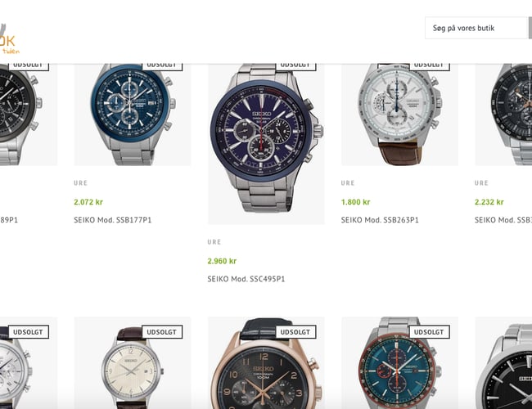This screenshot has height=409, width=532.
Task: Open the teal-dial chronograph with red bezel
Action: tap(399, 363)
